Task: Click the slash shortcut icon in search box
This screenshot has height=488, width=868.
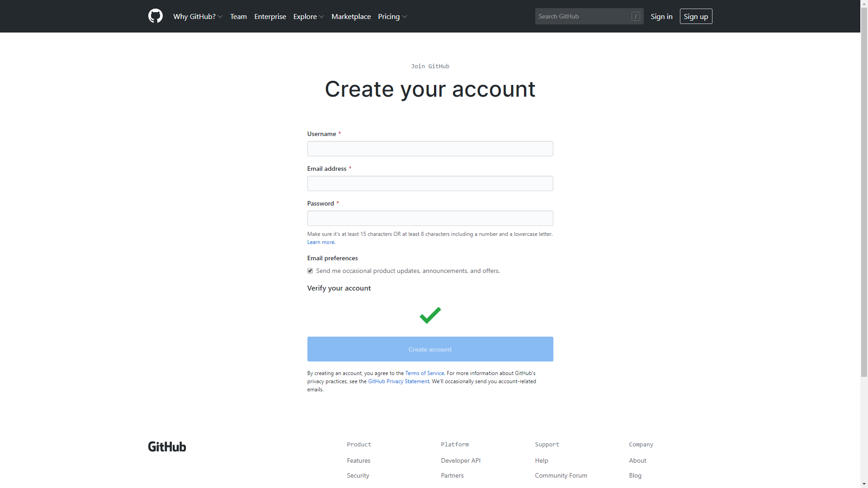Action: point(636,16)
